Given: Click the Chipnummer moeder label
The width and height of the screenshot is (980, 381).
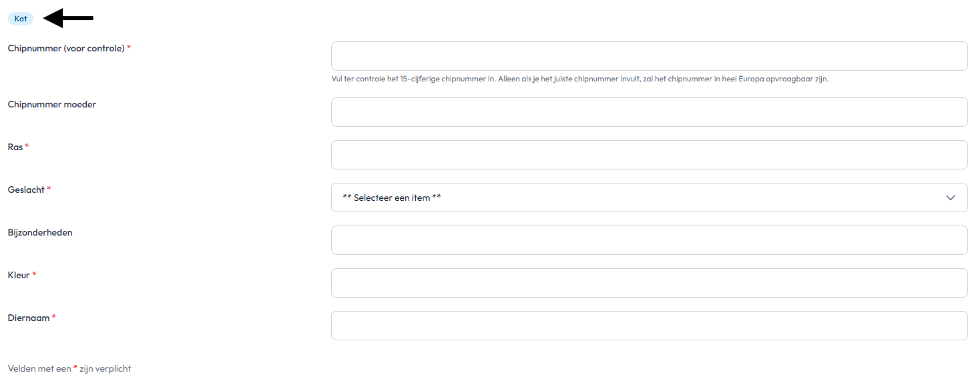Looking at the screenshot, I should pyautogui.click(x=52, y=104).
